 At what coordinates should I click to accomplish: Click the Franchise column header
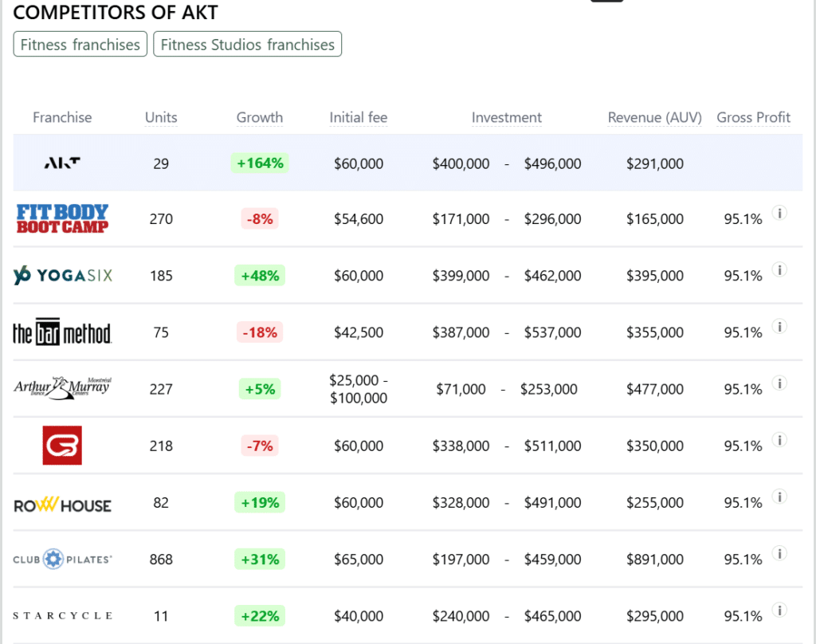[x=62, y=118]
